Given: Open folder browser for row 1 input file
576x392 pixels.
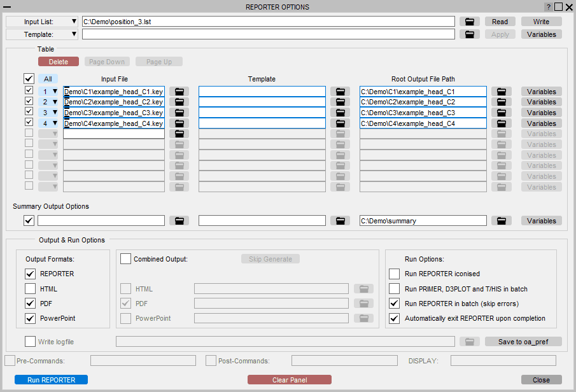Looking at the screenshot, I should click(179, 91).
